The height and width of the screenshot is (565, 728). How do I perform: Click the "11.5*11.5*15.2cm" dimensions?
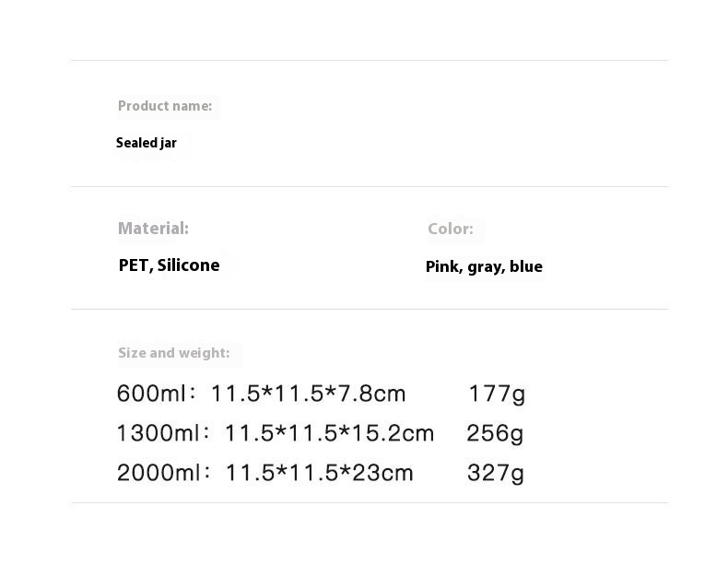pyautogui.click(x=329, y=433)
